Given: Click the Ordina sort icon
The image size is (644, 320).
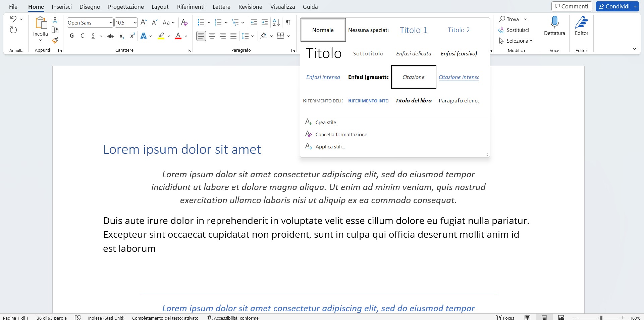Looking at the screenshot, I should (276, 22).
